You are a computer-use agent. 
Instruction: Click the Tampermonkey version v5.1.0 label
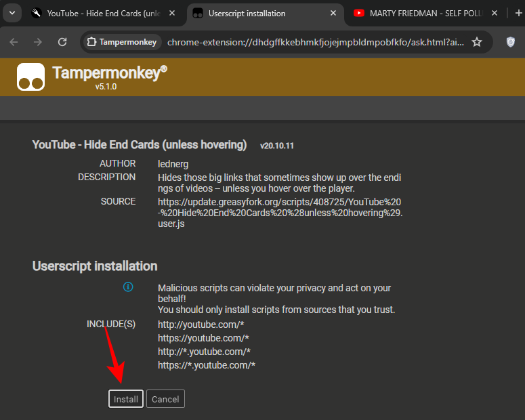106,87
